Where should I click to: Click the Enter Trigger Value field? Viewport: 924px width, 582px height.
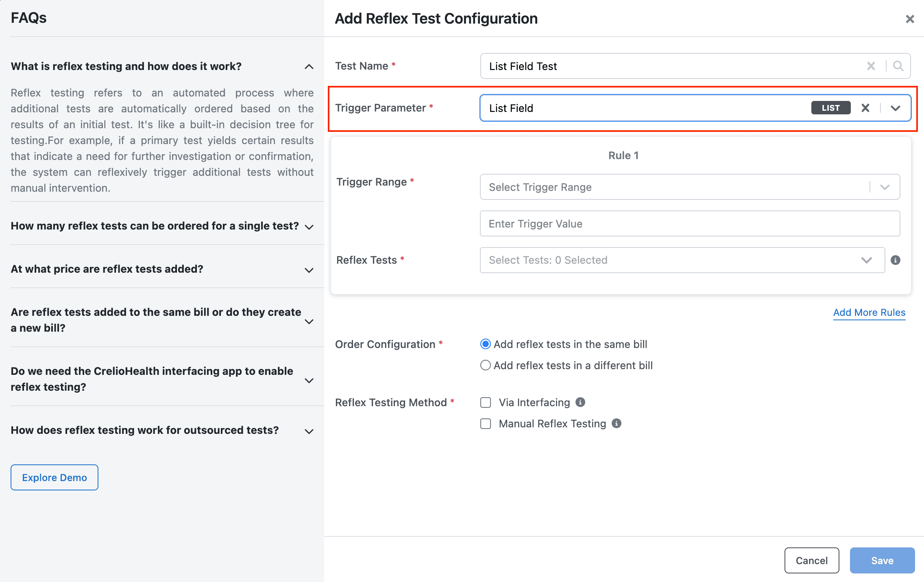(x=690, y=223)
